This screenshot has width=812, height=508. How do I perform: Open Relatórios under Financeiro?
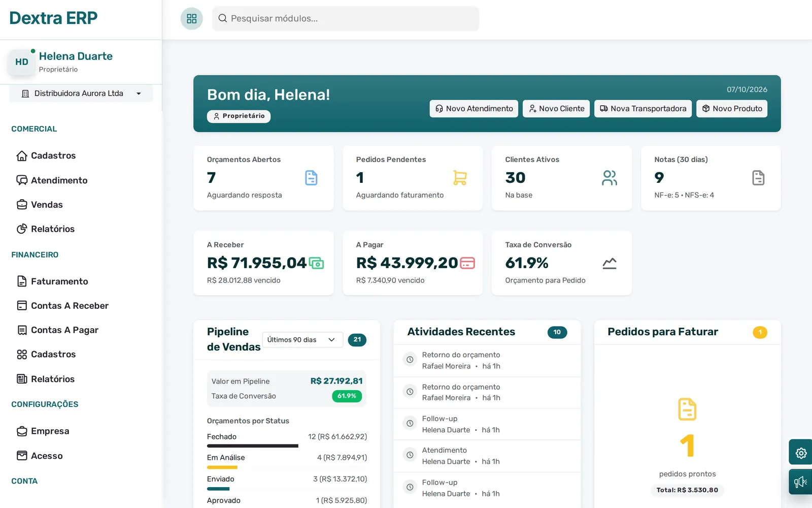pyautogui.click(x=46, y=379)
